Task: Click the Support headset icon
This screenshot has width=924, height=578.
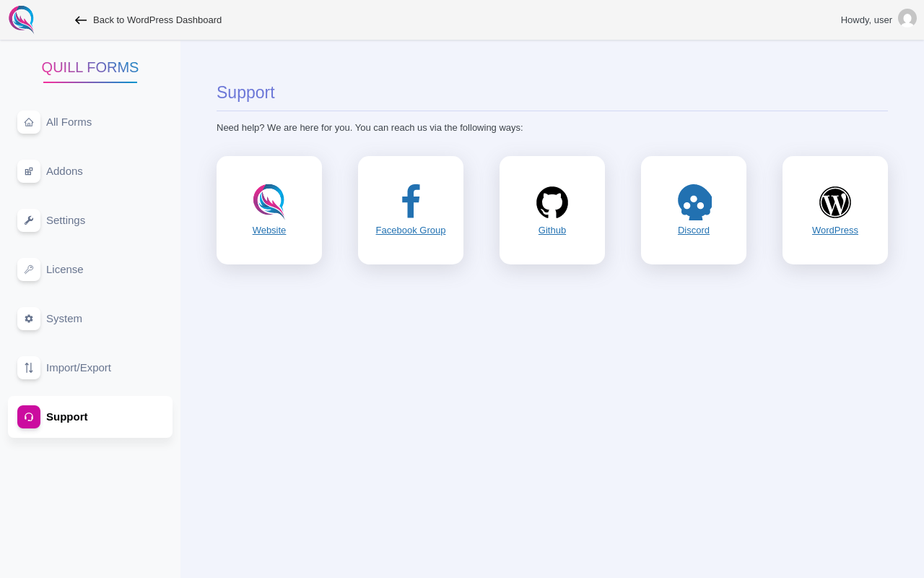Action: click(x=29, y=417)
